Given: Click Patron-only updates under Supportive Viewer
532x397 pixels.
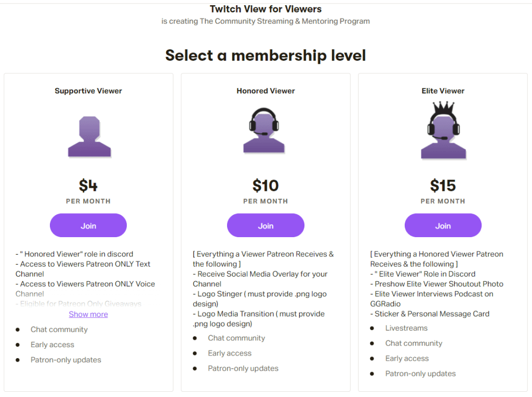Looking at the screenshot, I should click(65, 360).
